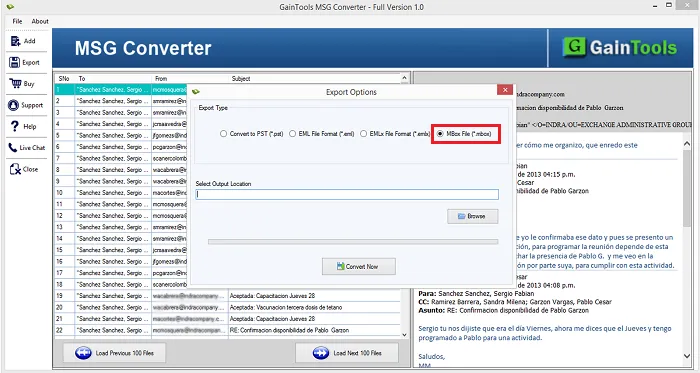Click the output location text field

(x=347, y=194)
